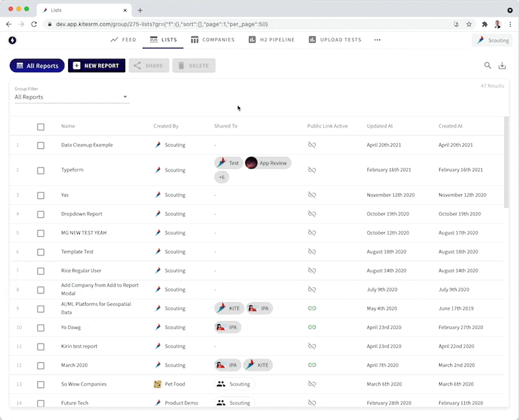
Task: Check the checkbox for 'Typeform' row
Action: 40,170
